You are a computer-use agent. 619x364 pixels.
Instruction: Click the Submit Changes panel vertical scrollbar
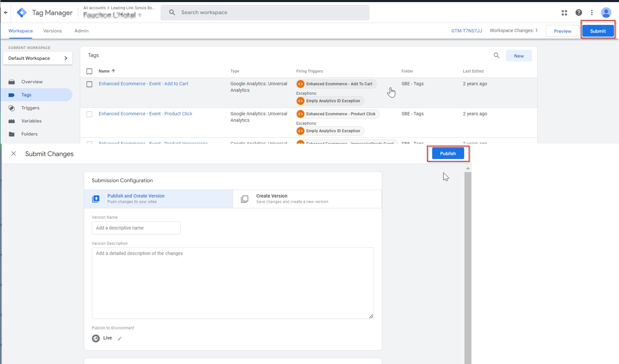(x=468, y=258)
